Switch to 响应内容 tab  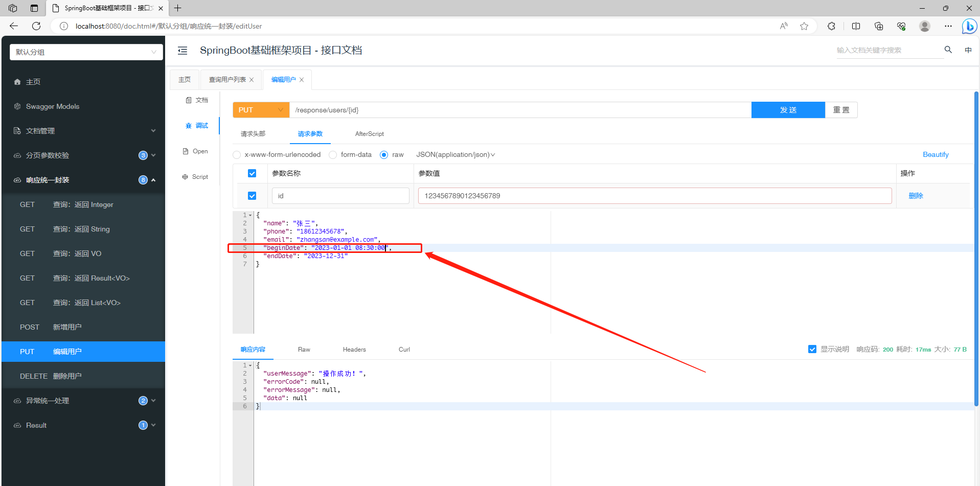pos(253,350)
